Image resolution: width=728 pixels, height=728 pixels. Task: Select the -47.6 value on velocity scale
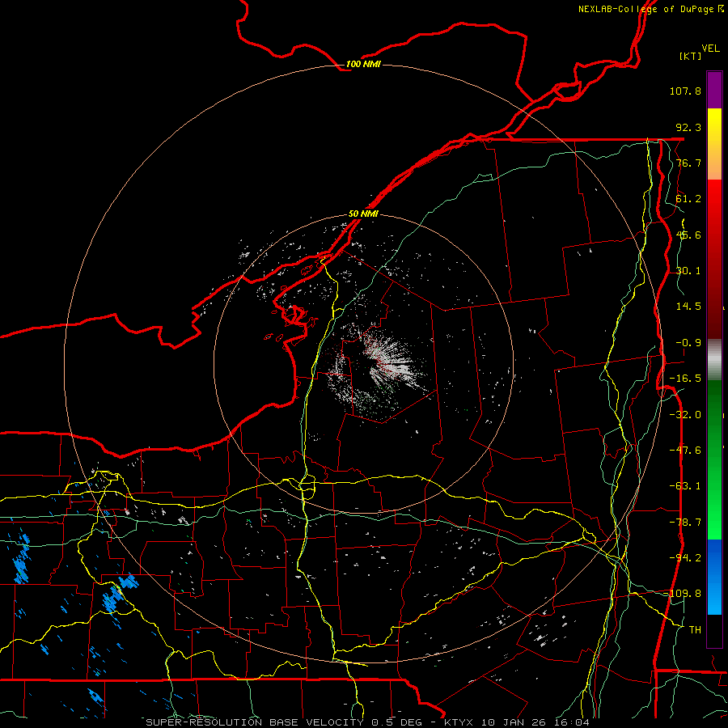click(685, 451)
